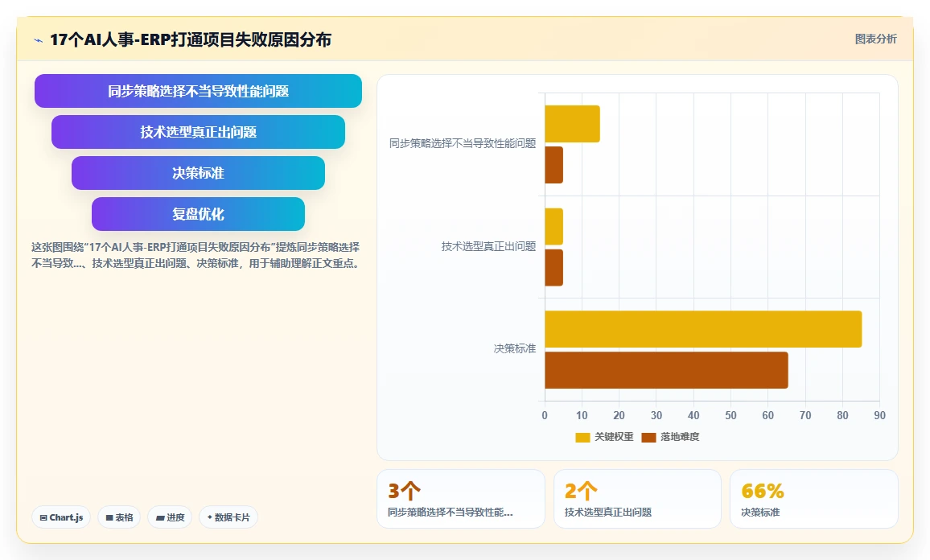This screenshot has width=930, height=560.
Task: Click the chart axis label 技术选型真正出问题
Action: [488, 246]
